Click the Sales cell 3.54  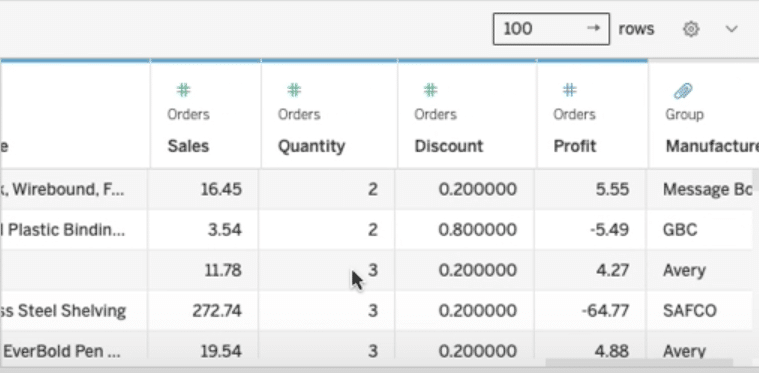point(204,230)
